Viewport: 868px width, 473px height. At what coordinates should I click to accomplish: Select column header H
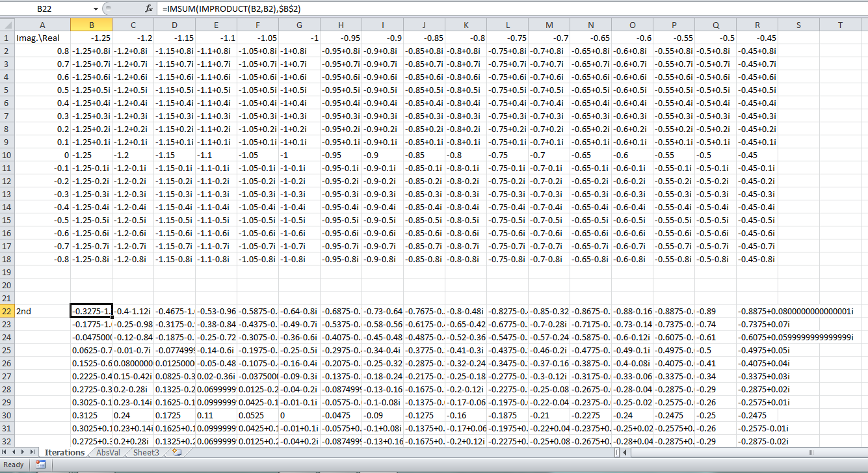(340, 24)
